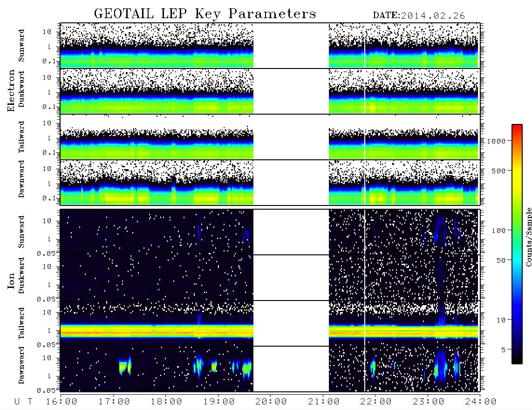Click the "0.05" tick in Ion Sunward panel
The width and height of the screenshot is (532, 410).
click(46, 253)
